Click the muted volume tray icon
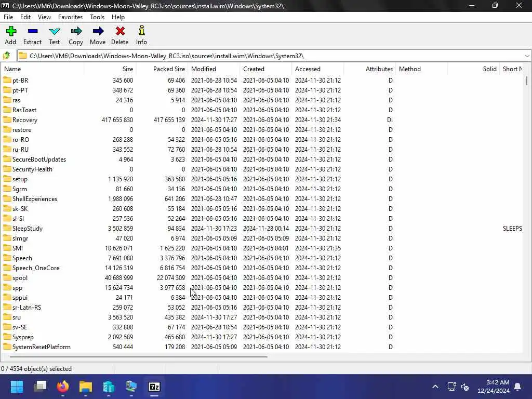This screenshot has width=532, height=399. click(465, 387)
